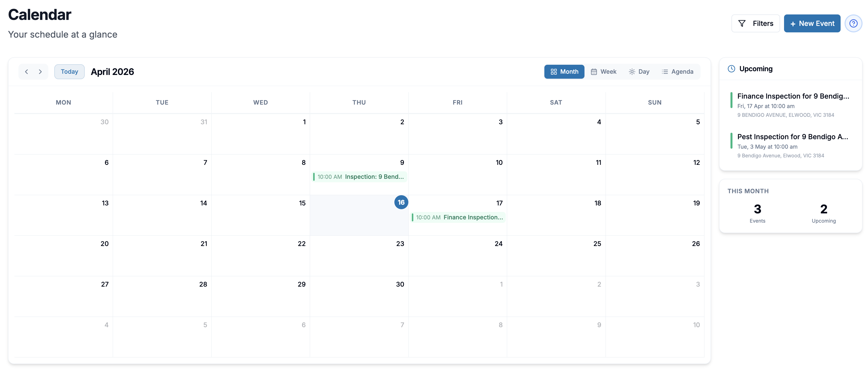Screen dimensions: 868x377
Task: Open upcoming Pest Inspection for 9 Bendigo item
Action: click(790, 145)
